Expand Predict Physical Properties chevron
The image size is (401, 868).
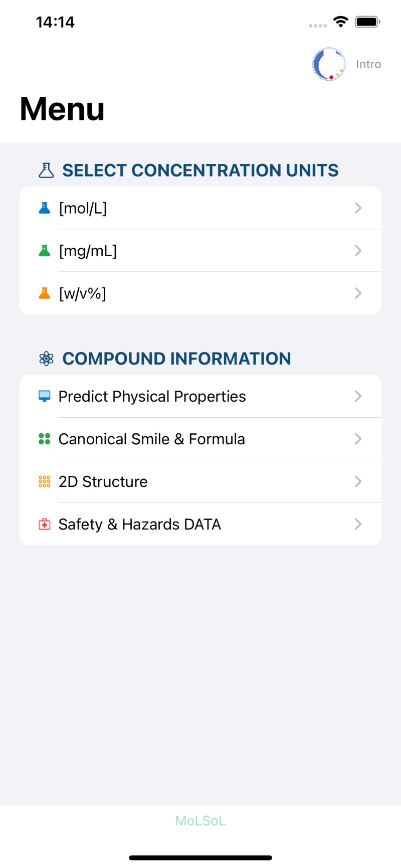[x=358, y=396]
